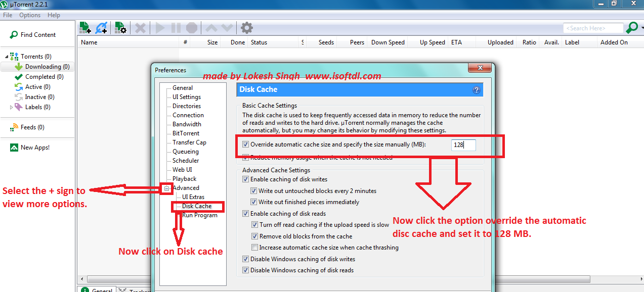Screen dimensions: 644x292
Task: Toggle Turn off read caching if upload slow
Action: point(255,225)
